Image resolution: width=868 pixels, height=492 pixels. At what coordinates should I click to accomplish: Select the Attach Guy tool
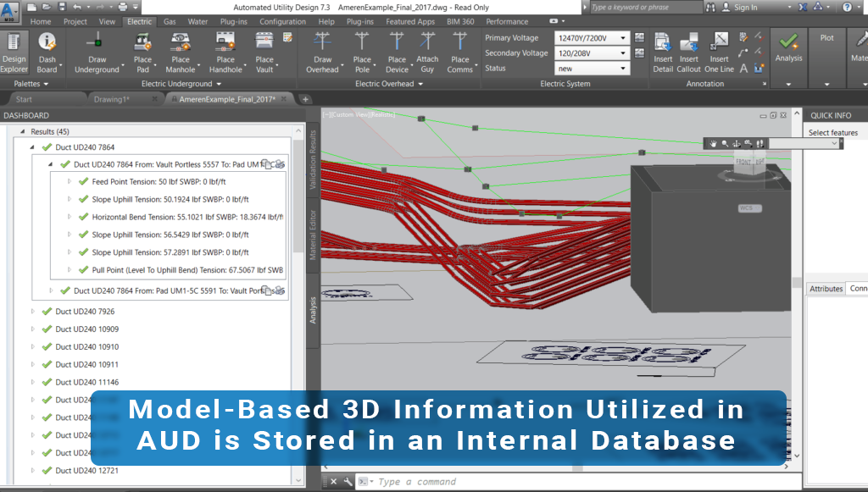point(427,53)
